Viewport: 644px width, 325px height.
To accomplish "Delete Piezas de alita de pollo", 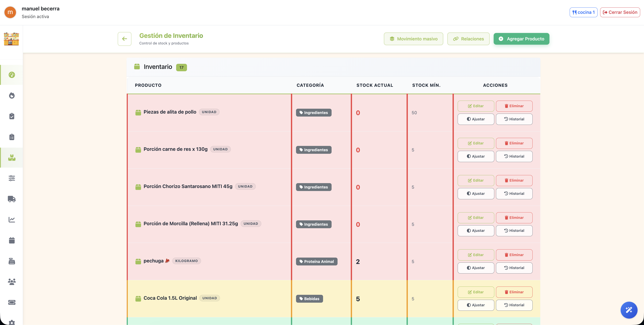I will tap(514, 106).
